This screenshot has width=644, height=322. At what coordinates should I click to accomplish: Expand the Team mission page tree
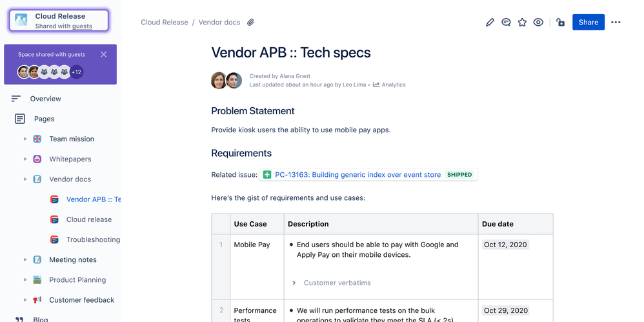tap(25, 139)
